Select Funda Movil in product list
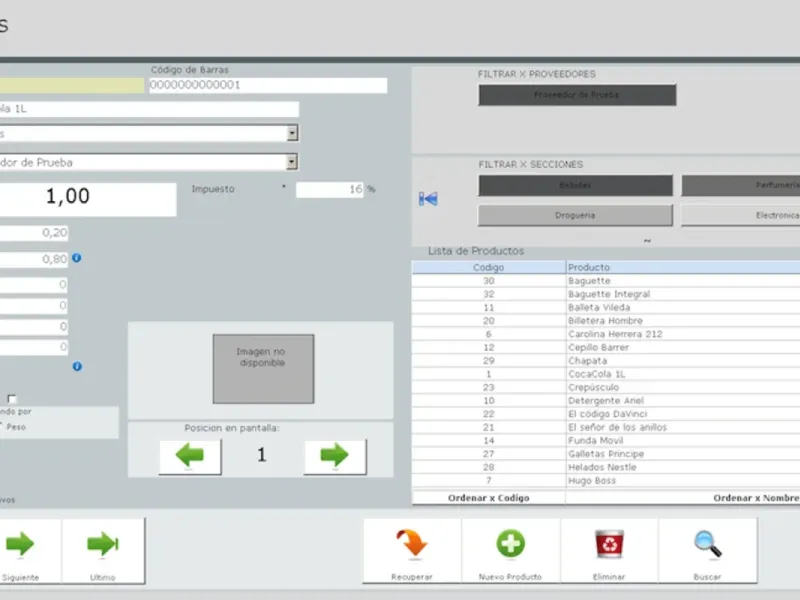Image resolution: width=800 pixels, height=600 pixels. (x=606, y=440)
